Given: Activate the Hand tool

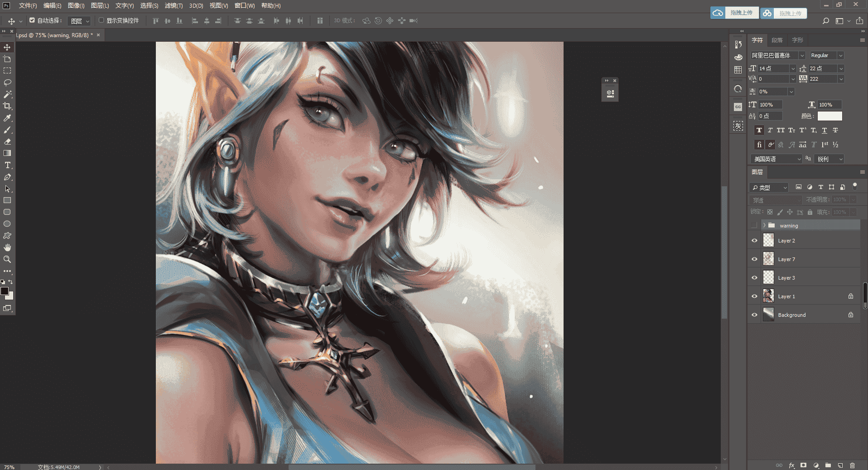Looking at the screenshot, I should [7, 247].
